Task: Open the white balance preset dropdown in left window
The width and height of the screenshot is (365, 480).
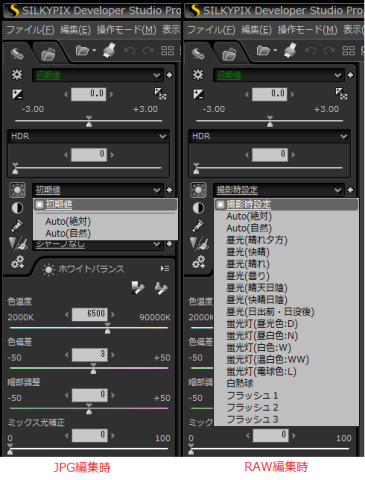Action: click(98, 190)
